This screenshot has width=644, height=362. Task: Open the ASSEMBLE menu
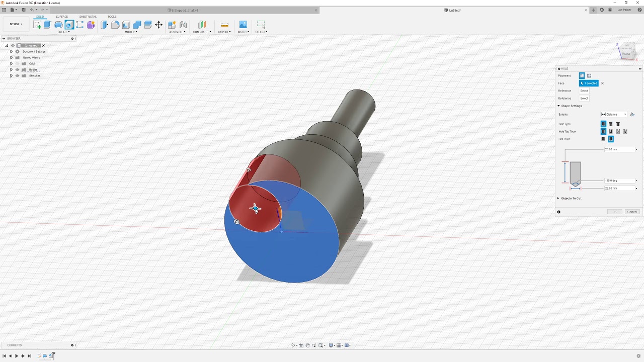click(177, 32)
